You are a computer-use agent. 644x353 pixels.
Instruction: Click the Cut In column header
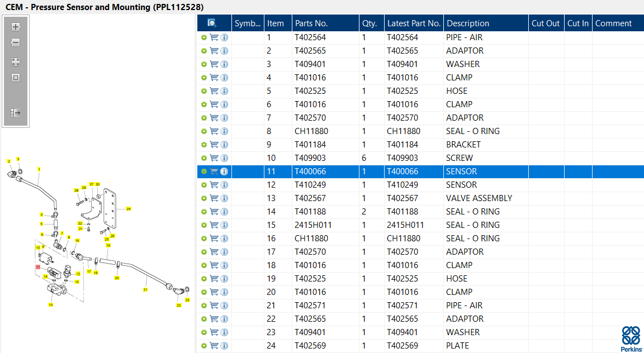click(578, 23)
